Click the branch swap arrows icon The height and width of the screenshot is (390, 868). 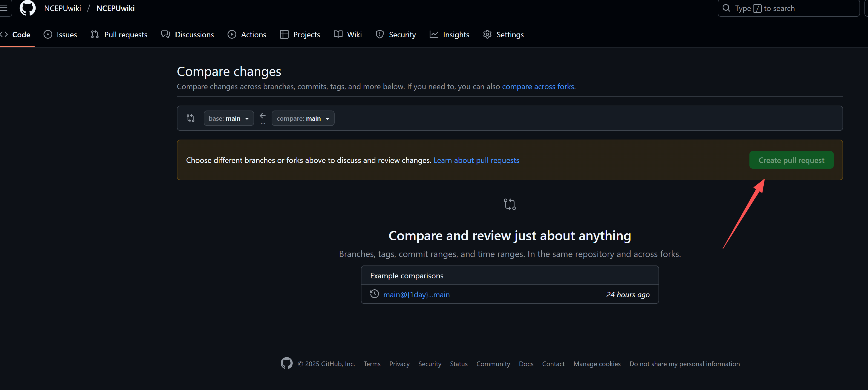coord(190,118)
